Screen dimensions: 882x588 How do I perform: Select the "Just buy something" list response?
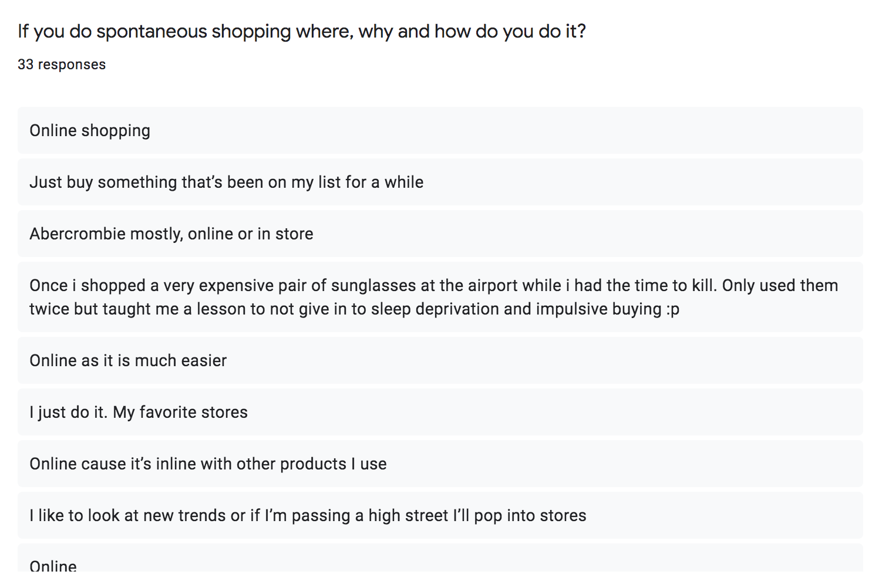pos(440,182)
